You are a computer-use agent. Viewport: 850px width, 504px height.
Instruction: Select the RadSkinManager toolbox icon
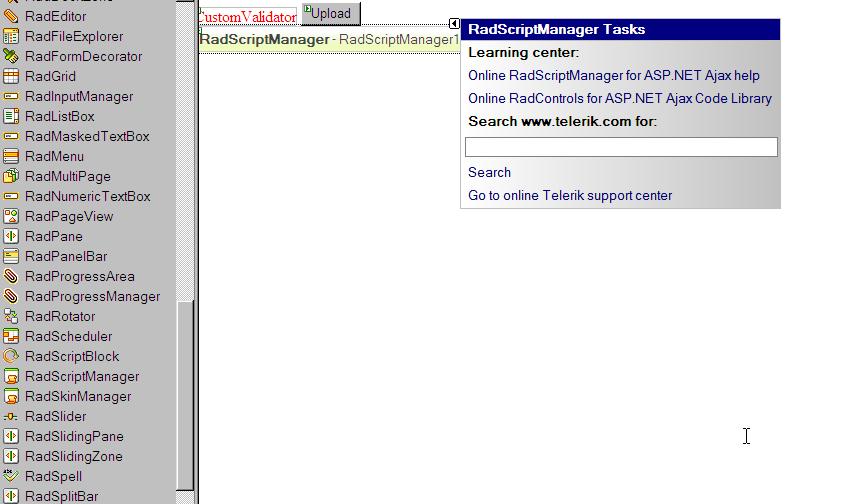(x=11, y=397)
